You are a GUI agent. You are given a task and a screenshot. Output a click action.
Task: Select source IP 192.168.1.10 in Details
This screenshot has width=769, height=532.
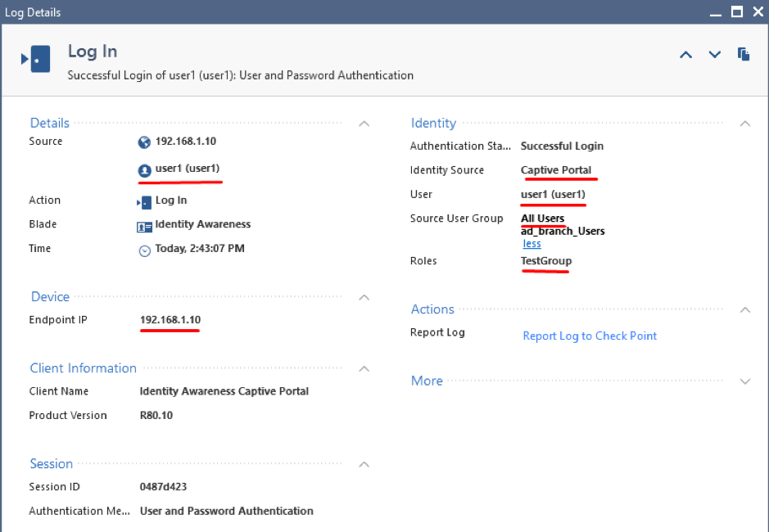coord(185,142)
